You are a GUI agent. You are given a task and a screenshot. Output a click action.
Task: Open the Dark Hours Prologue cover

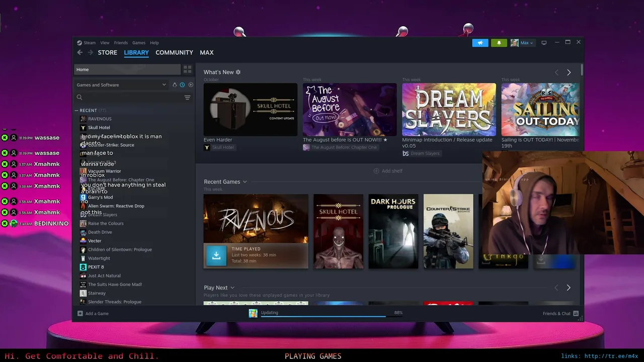[393, 231]
